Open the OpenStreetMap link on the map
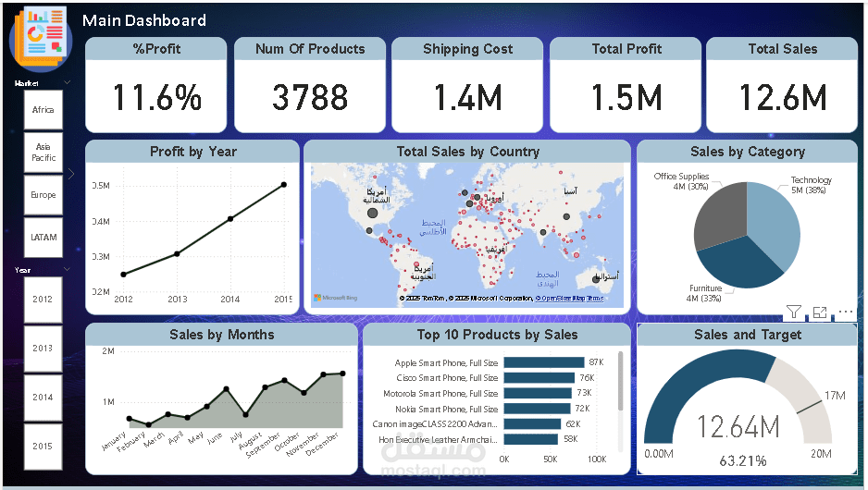 click(560, 298)
